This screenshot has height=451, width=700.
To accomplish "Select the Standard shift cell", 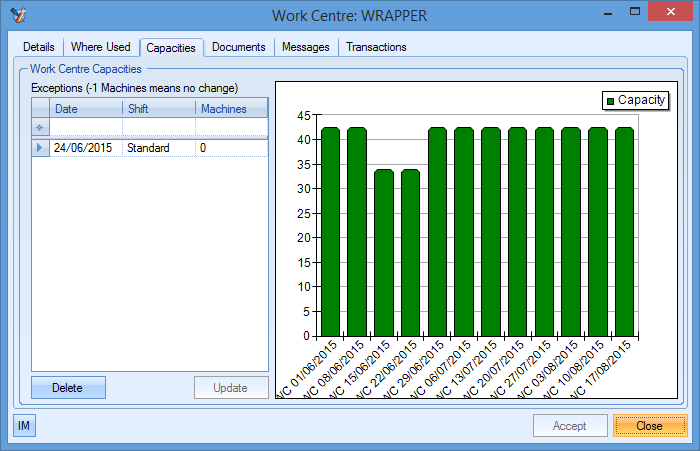I will [x=158, y=148].
